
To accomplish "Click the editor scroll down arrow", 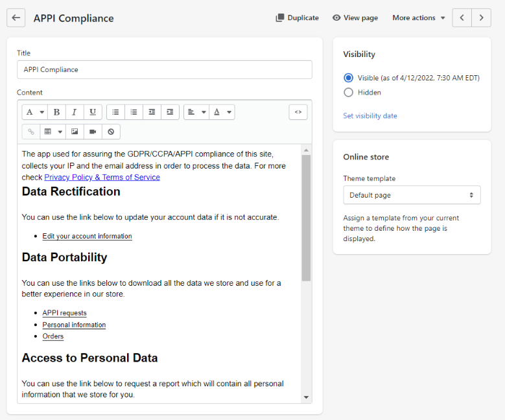I will [306, 397].
